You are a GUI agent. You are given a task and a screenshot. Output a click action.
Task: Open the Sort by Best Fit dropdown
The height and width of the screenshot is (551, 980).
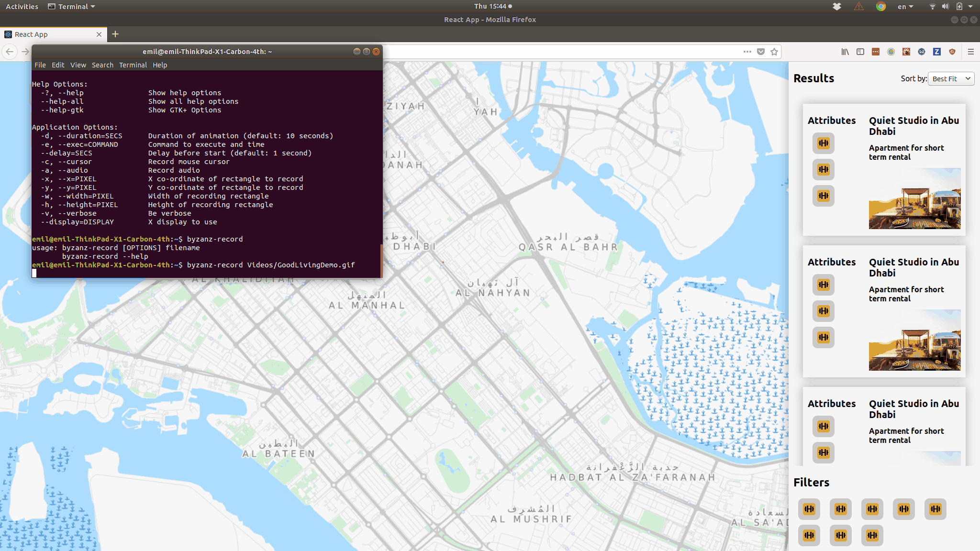[951, 79]
